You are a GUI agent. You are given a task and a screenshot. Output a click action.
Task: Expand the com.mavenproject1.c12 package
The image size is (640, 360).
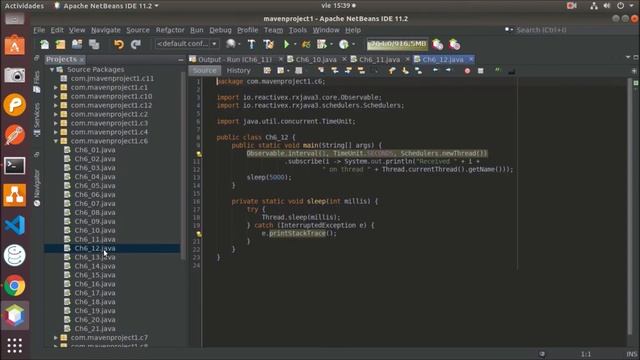click(56, 105)
